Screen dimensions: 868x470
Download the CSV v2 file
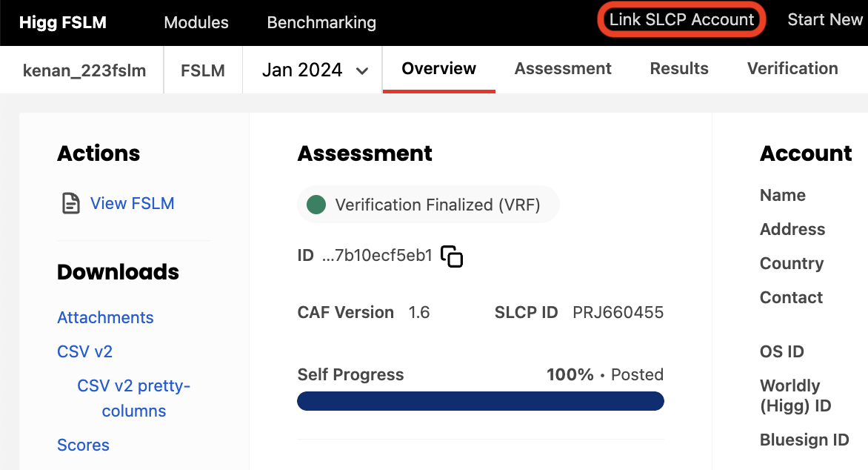[x=84, y=351]
